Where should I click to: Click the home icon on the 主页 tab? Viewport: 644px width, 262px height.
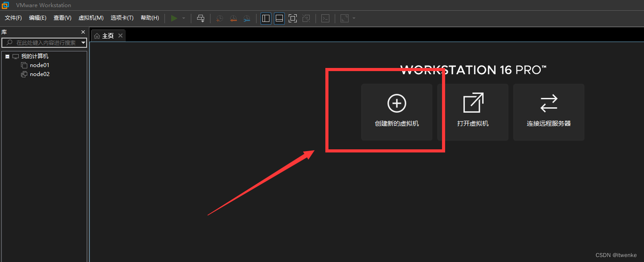point(97,36)
